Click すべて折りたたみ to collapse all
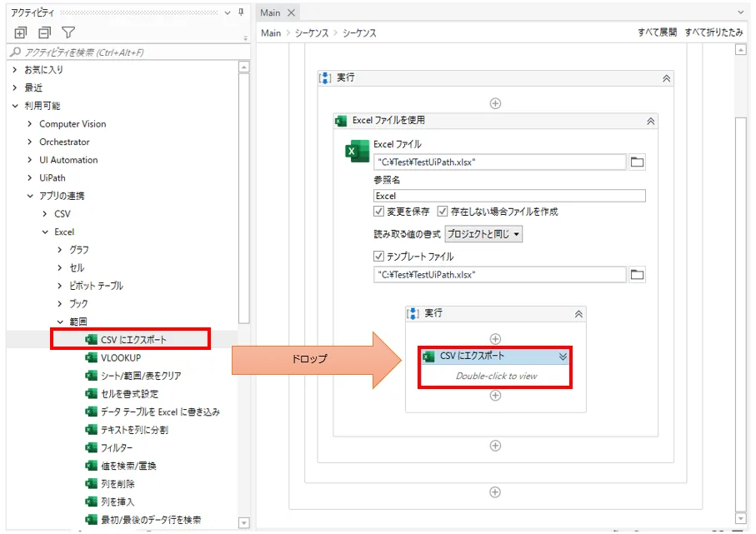This screenshot has width=756, height=534. (714, 32)
